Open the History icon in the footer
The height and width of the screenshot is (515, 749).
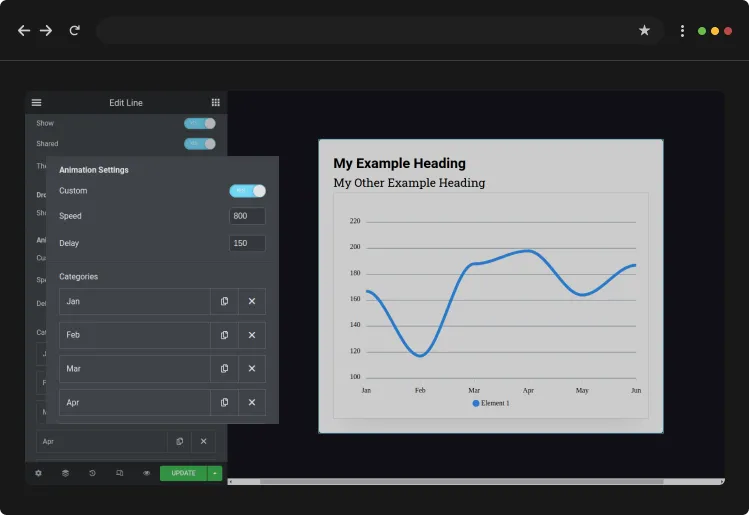pyautogui.click(x=92, y=473)
